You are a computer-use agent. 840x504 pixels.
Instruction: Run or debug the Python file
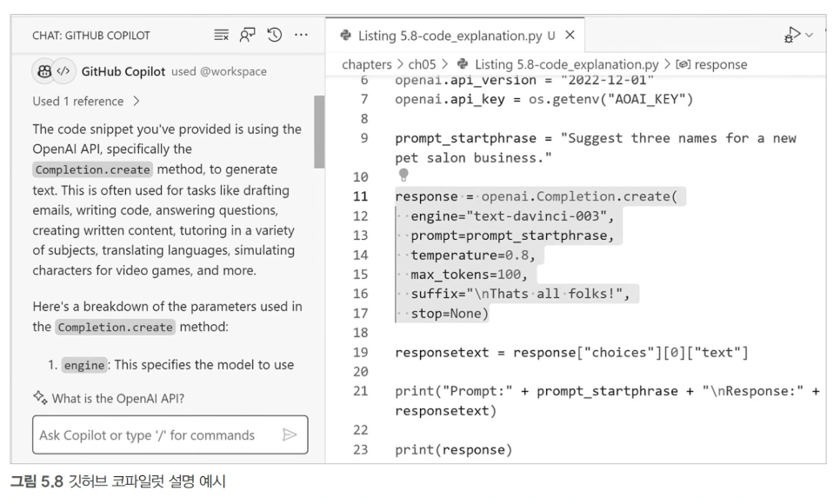click(792, 35)
